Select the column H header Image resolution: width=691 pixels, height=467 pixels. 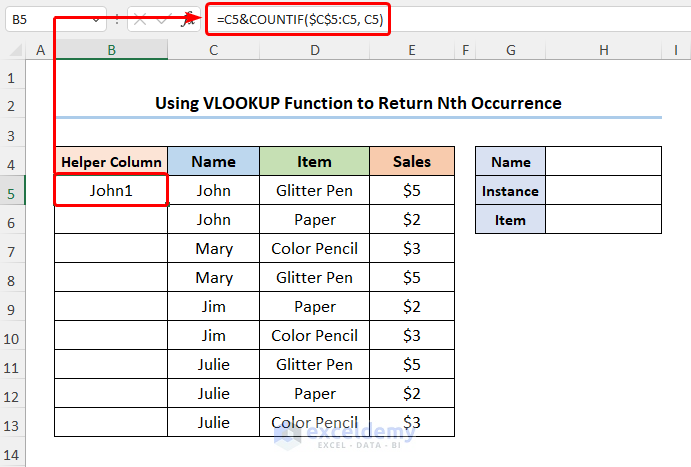coord(603,50)
